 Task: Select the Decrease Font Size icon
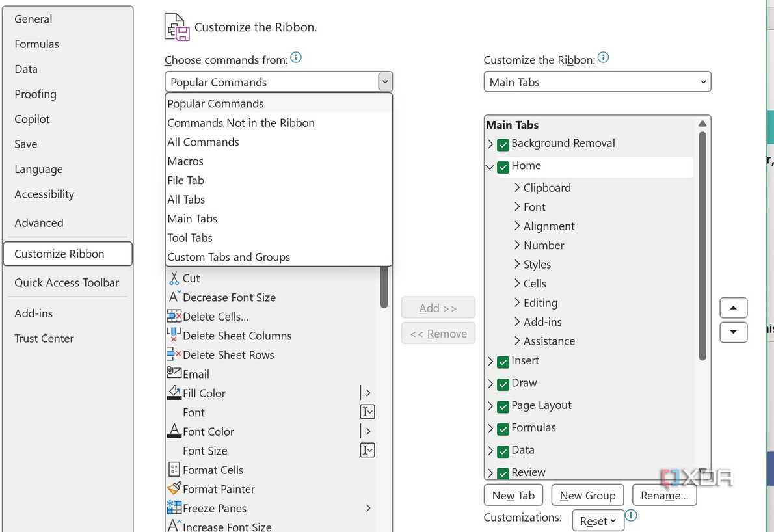pos(175,297)
